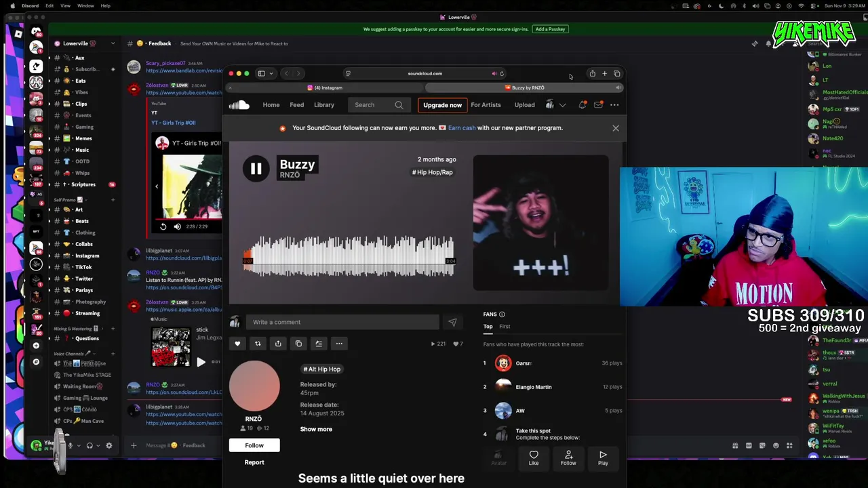Viewport: 868px width, 488px height.
Task: Repost the Buzzy track
Action: pos(258,344)
